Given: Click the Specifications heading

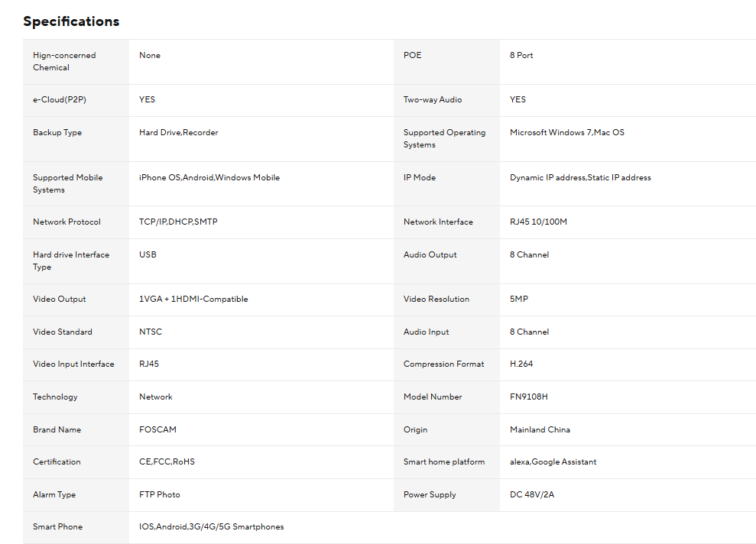Looking at the screenshot, I should click(71, 21).
